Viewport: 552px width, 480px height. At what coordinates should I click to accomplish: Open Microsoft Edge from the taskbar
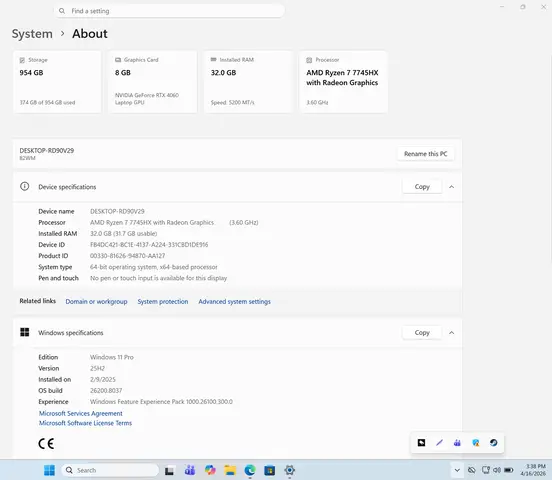click(x=250, y=470)
